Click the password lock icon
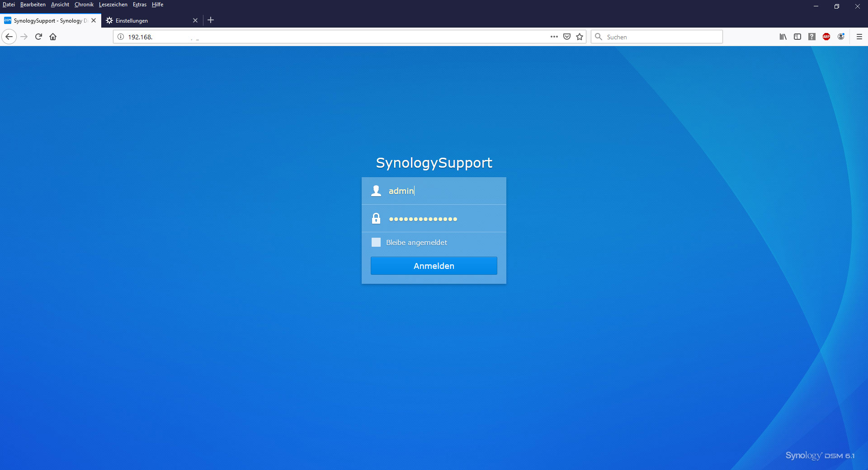 [376, 219]
